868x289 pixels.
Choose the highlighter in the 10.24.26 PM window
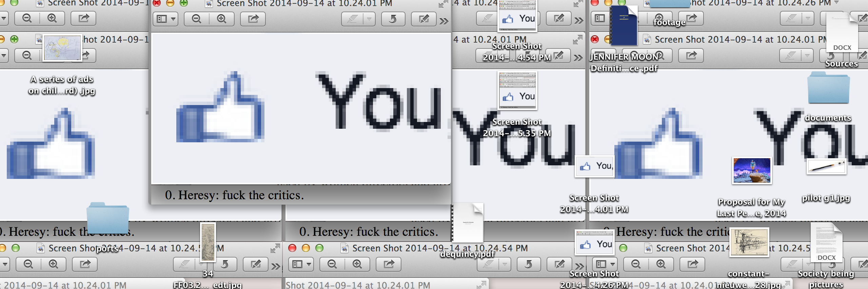point(791,19)
